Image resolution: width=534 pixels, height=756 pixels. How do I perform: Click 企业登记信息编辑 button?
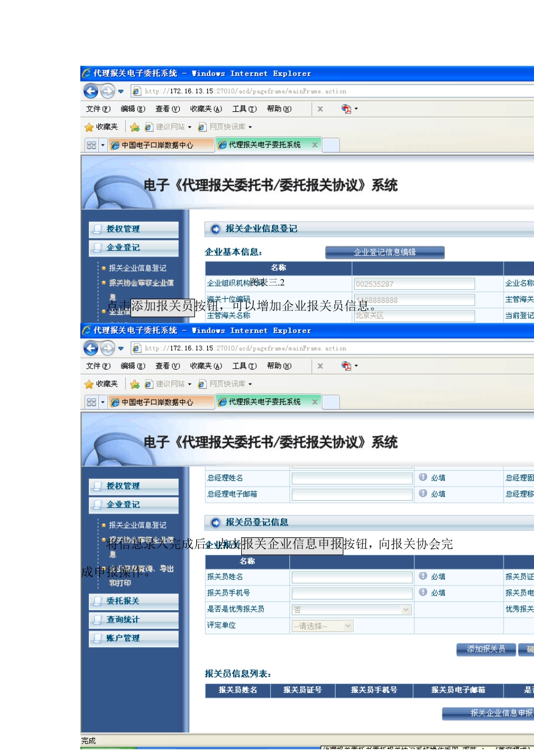385,253
